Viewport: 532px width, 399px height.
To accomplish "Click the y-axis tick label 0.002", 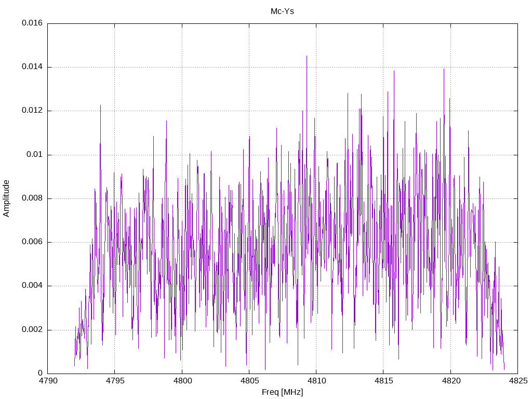I will tap(32, 330).
